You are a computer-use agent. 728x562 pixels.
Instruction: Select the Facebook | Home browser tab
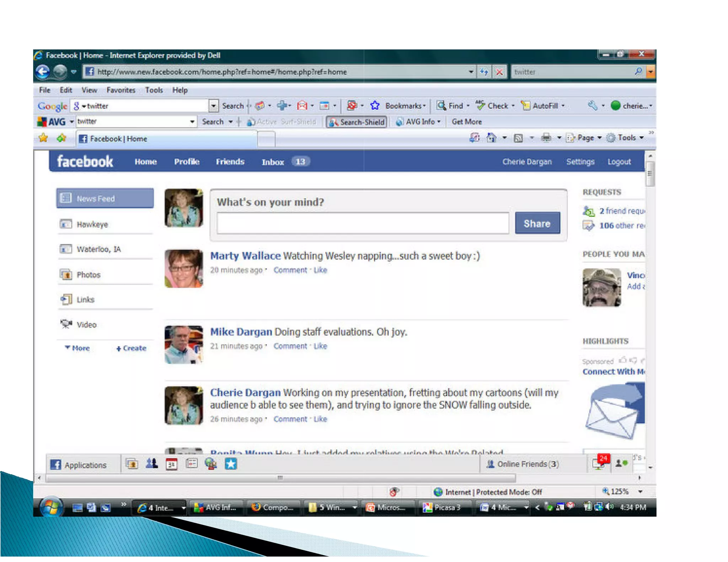166,139
